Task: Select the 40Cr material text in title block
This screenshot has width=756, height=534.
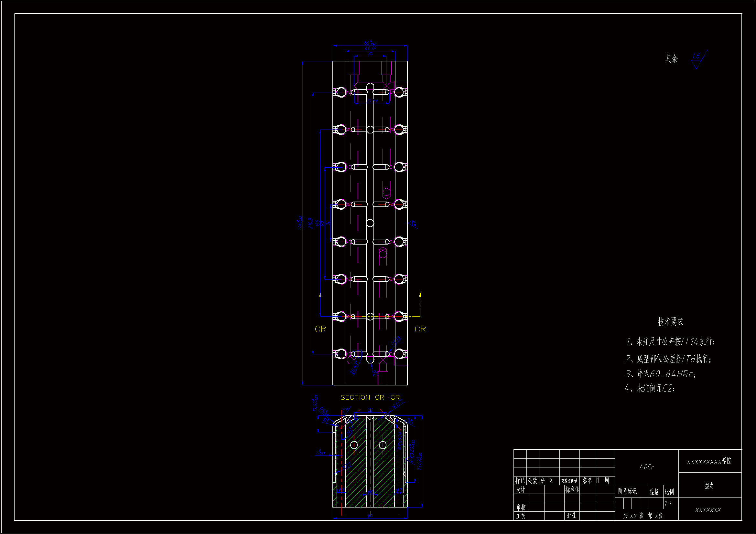Action: pyautogui.click(x=647, y=467)
